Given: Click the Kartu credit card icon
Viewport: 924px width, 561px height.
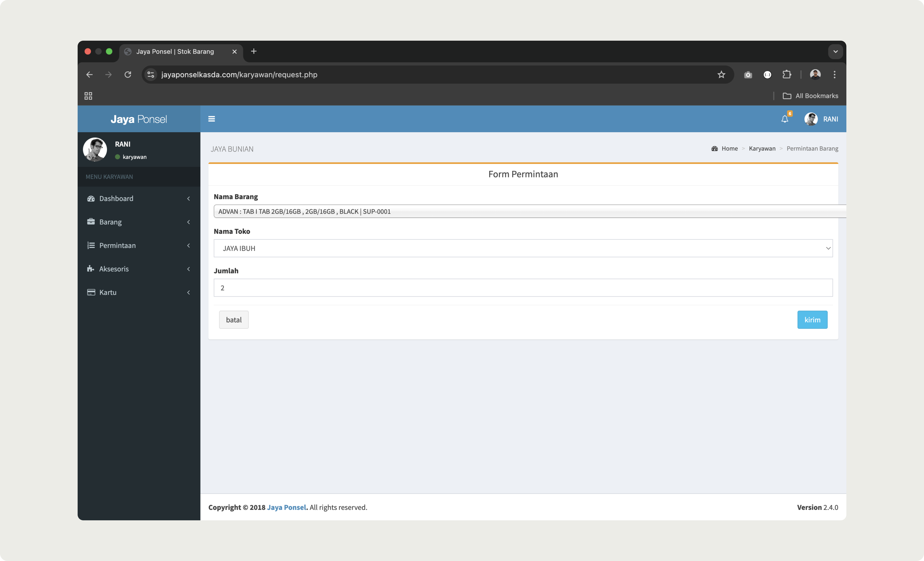Looking at the screenshot, I should point(91,292).
